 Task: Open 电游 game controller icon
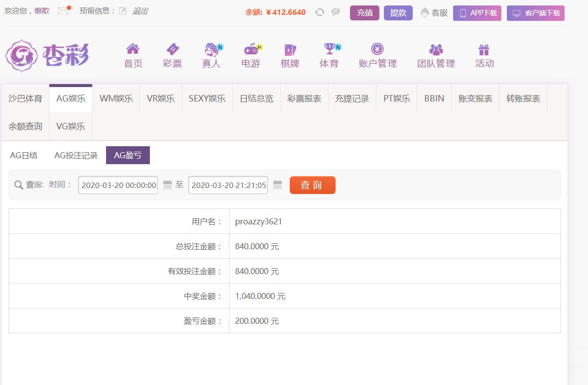pos(252,49)
